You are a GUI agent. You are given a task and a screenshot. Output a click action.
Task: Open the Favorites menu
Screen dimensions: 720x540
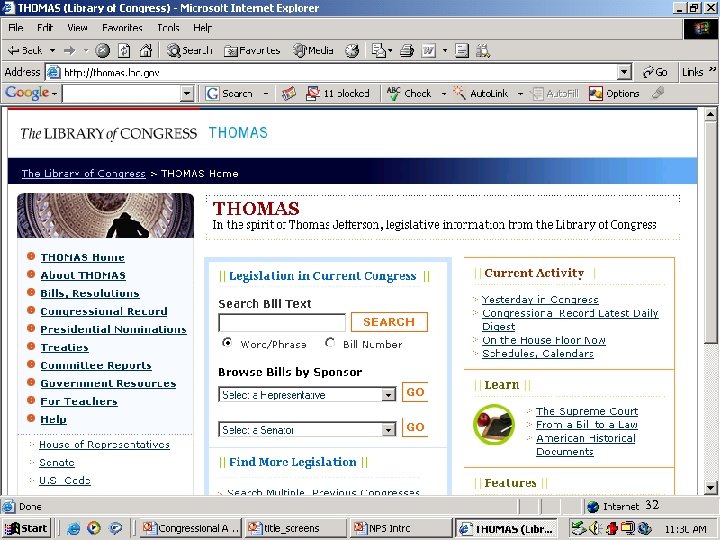pyautogui.click(x=122, y=28)
